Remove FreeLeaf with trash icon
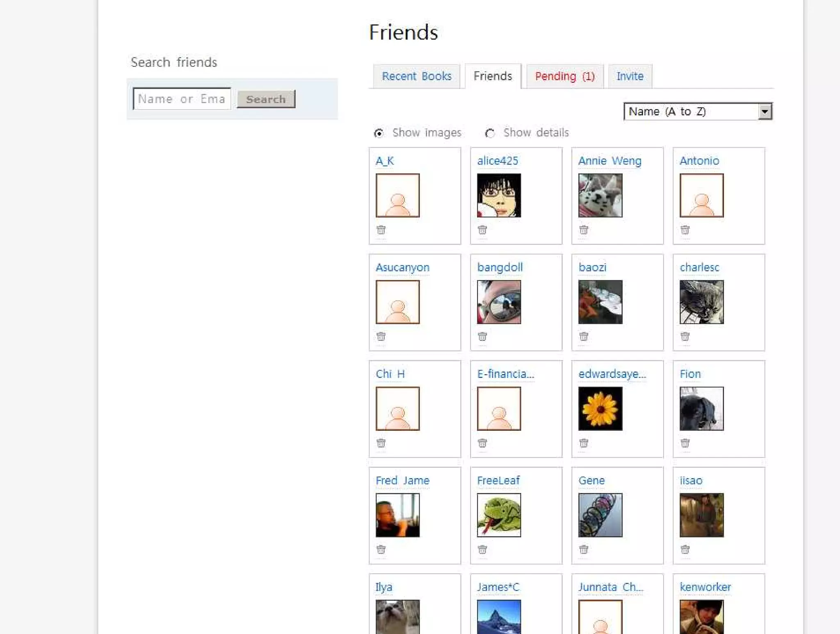Screen dimensions: 840x634 click(482, 549)
